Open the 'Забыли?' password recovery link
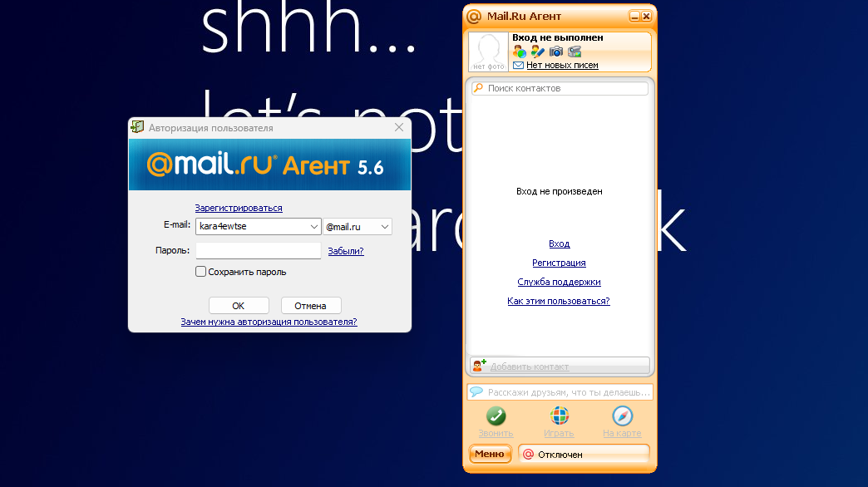The width and height of the screenshot is (868, 487). tap(346, 251)
